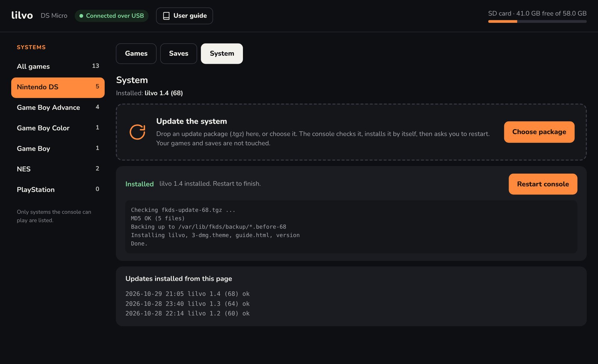Viewport: 598px width, 364px height.
Task: Click the 'Installing lilvo' log line
Action: pyautogui.click(x=215, y=235)
